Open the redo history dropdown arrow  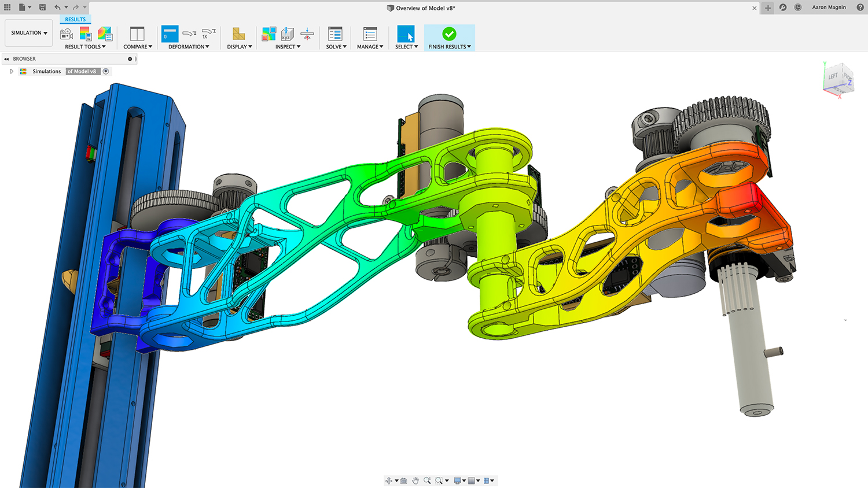[84, 8]
